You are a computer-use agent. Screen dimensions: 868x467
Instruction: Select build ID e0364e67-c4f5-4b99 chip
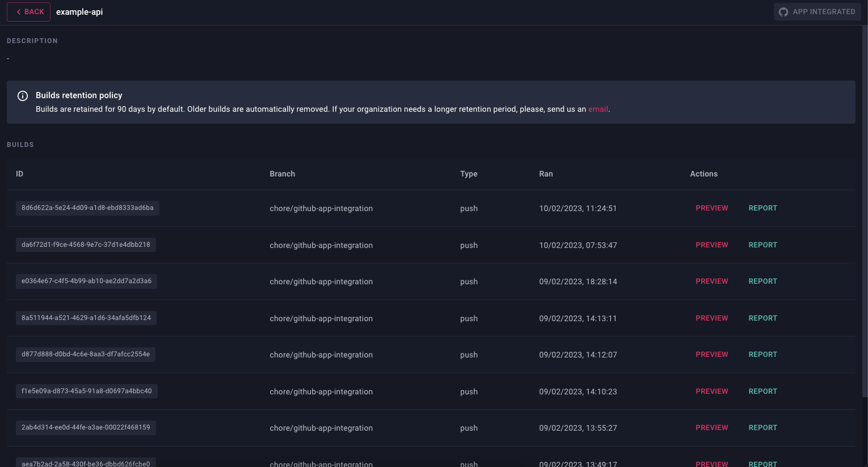click(x=86, y=281)
